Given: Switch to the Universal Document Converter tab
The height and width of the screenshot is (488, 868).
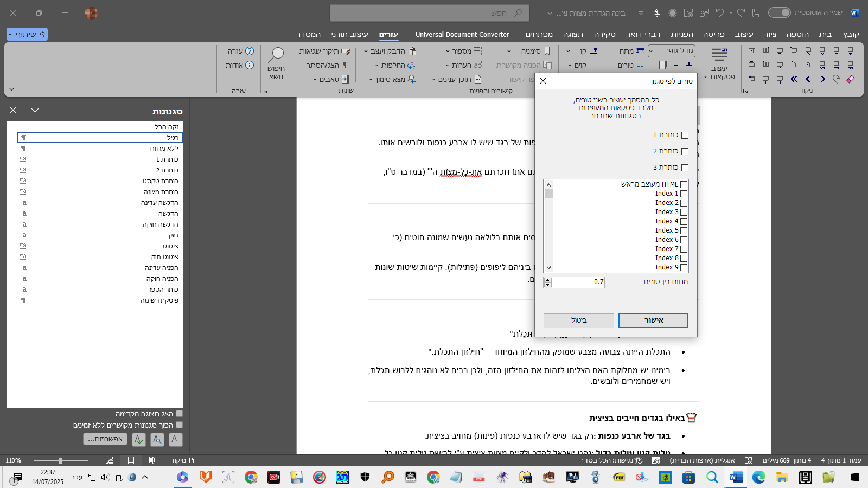Looking at the screenshot, I should (x=462, y=34).
